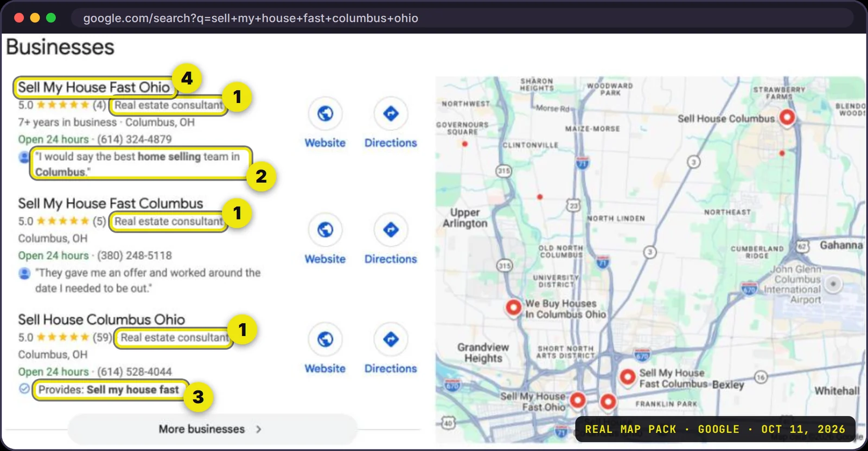Click the We Buy Houses In Columbus Ohio map pin

click(513, 307)
